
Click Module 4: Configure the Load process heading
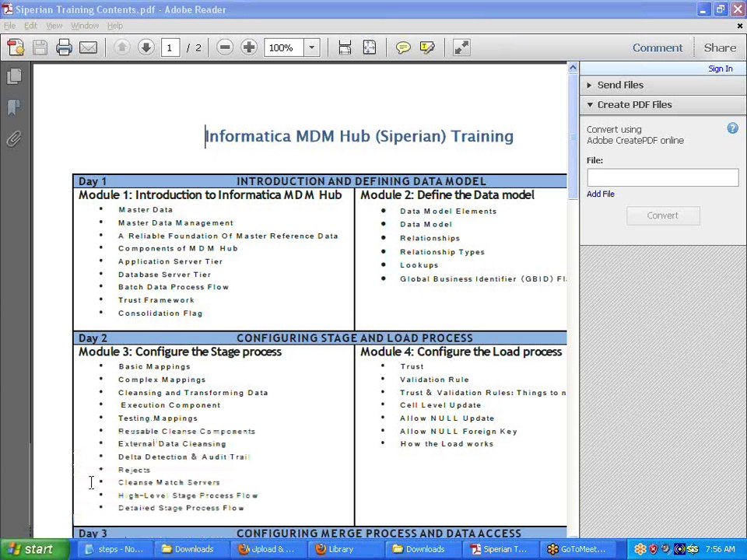pyautogui.click(x=461, y=352)
